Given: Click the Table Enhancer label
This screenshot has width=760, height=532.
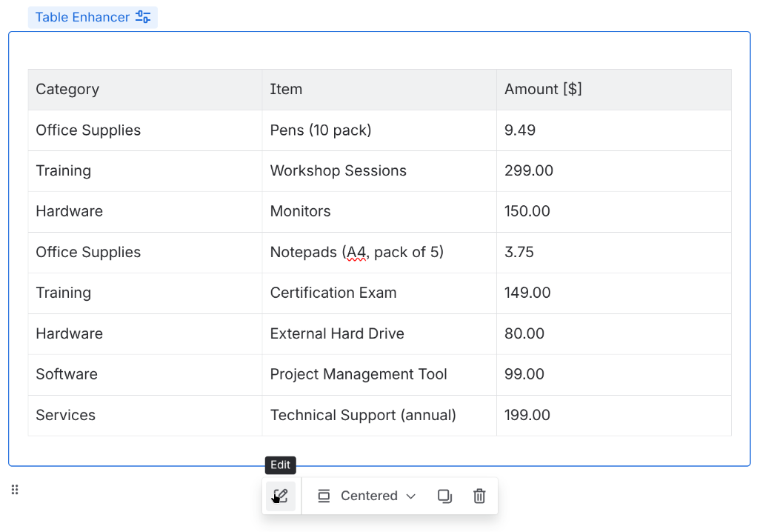Looking at the screenshot, I should (82, 17).
